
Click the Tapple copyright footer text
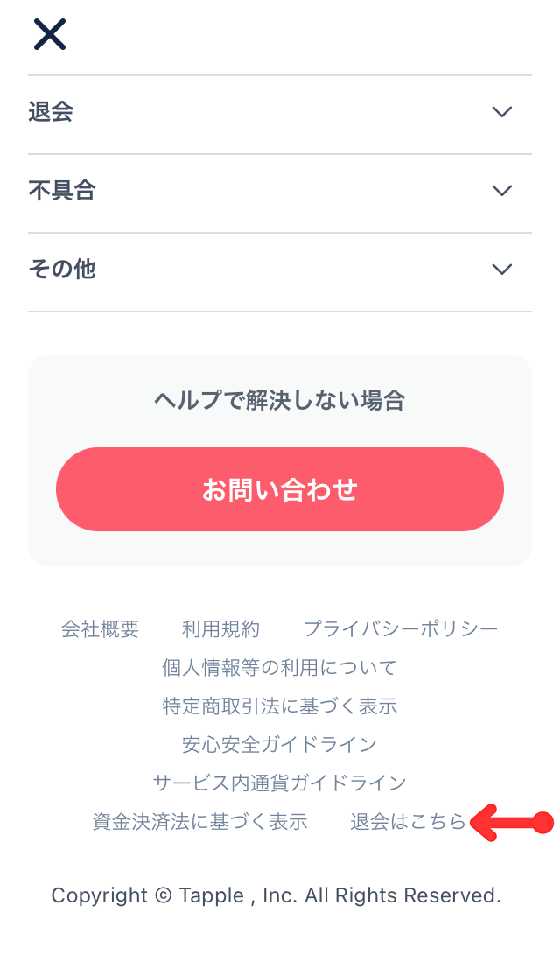(x=277, y=895)
